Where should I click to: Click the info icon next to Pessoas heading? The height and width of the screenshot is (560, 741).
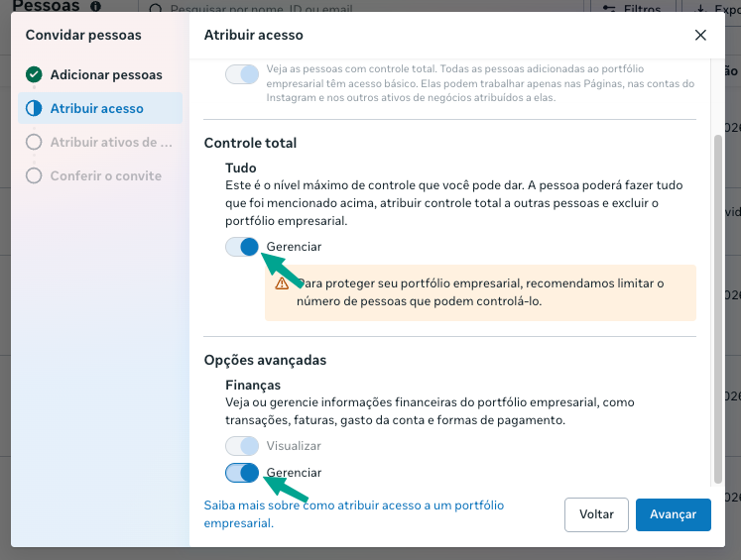click(96, 6)
